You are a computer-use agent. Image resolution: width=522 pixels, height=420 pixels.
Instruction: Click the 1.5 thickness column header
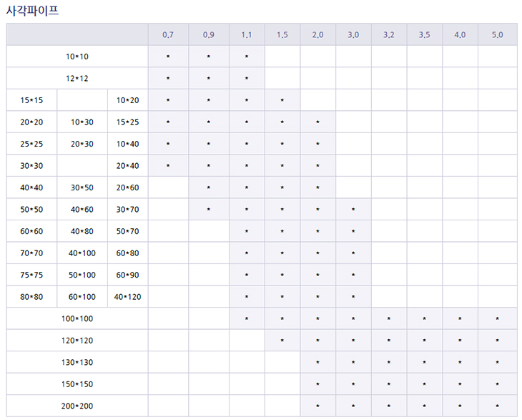point(282,34)
